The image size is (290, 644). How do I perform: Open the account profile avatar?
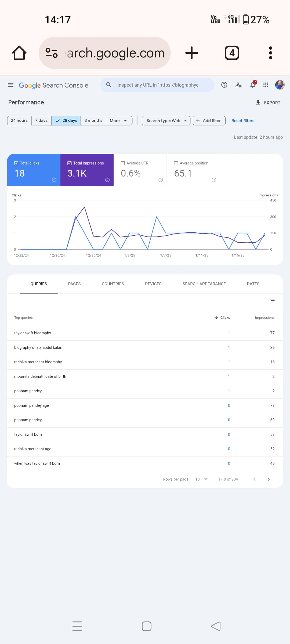pos(280,85)
